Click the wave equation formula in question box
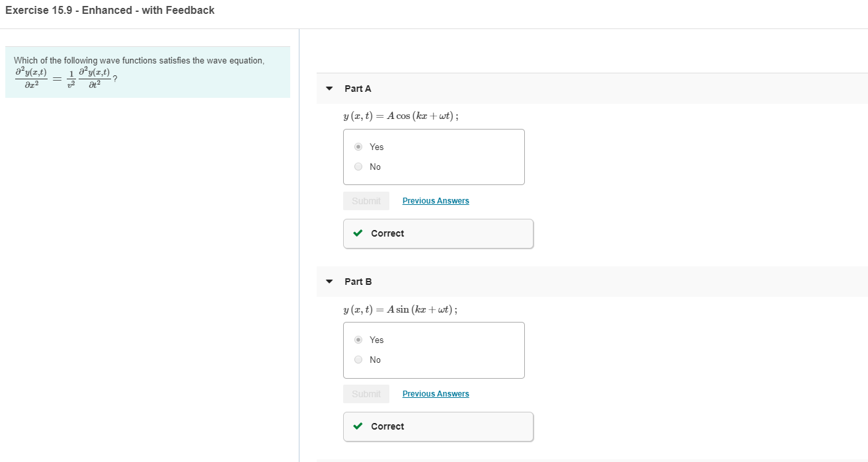868x462 pixels. [66, 79]
